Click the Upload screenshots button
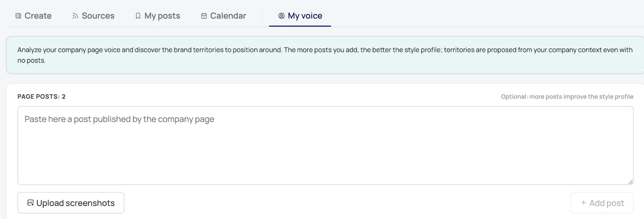Image resolution: width=644 pixels, height=219 pixels. (x=71, y=203)
